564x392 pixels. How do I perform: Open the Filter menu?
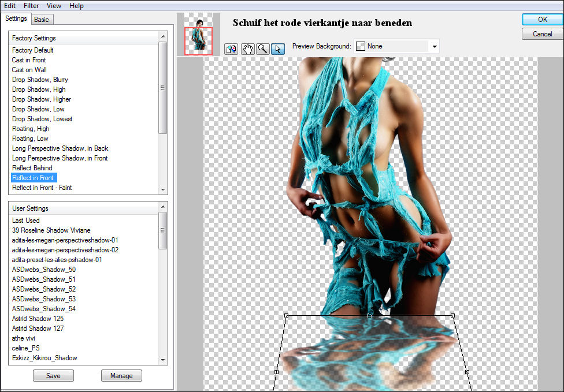(x=31, y=5)
